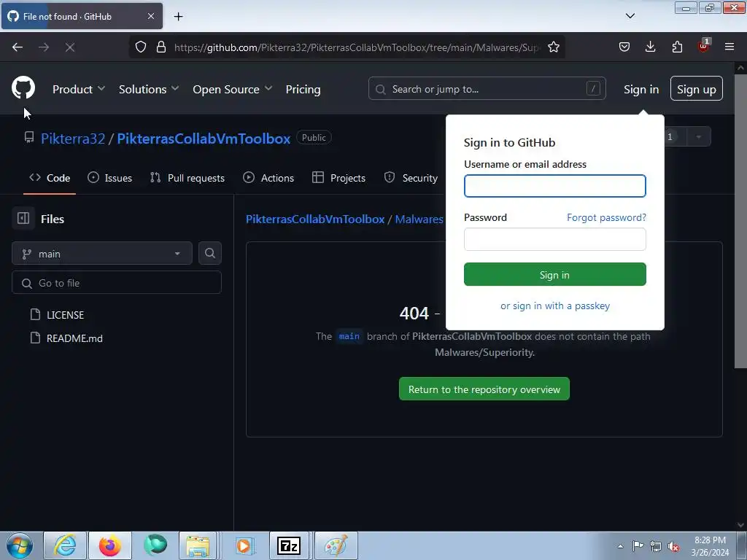Open README.md in file tree
Image resolution: width=747 pixels, height=560 pixels.
(74, 338)
